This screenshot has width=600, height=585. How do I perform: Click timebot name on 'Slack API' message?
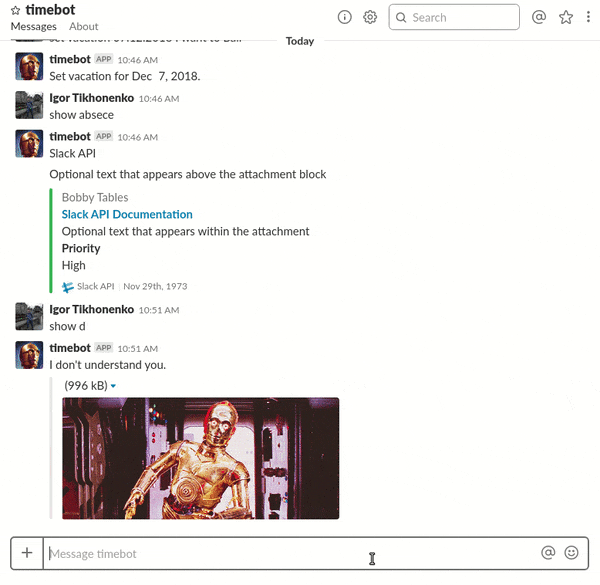tap(70, 137)
